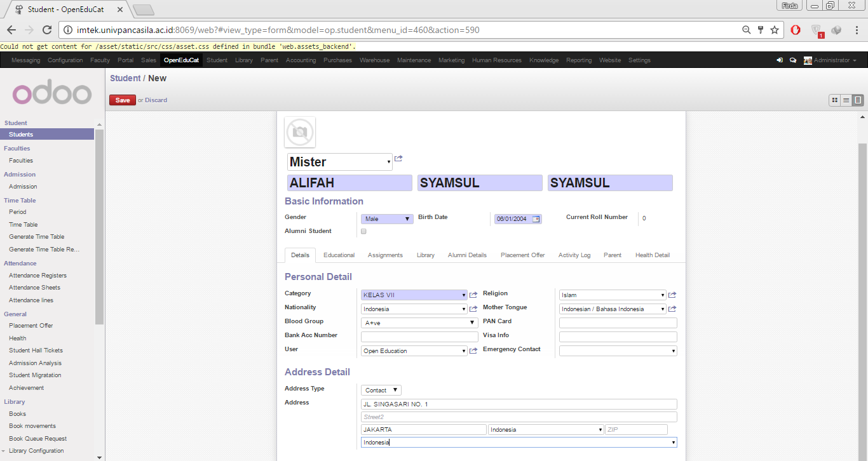Viewport: 868px width, 461px height.
Task: Click browser forward arrow
Action: [x=29, y=30]
